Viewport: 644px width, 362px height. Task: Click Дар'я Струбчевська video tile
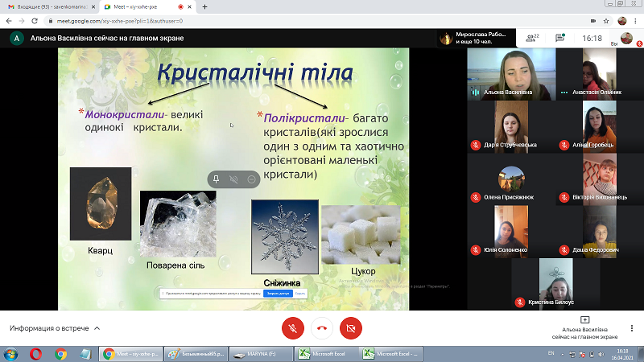point(511,127)
